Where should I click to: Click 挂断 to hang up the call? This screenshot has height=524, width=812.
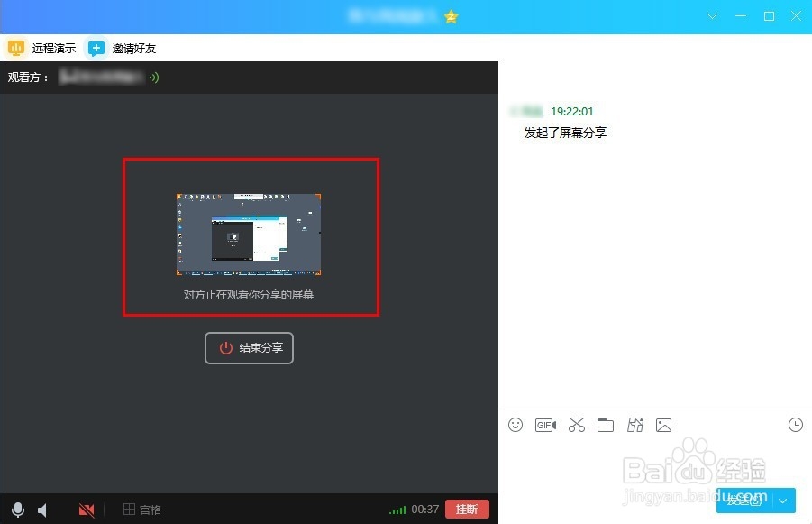click(467, 509)
